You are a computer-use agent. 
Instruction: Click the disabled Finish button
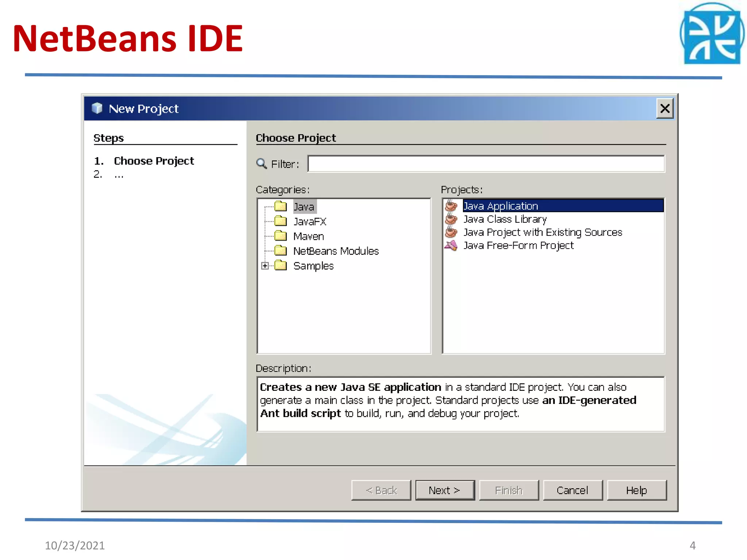coord(509,490)
